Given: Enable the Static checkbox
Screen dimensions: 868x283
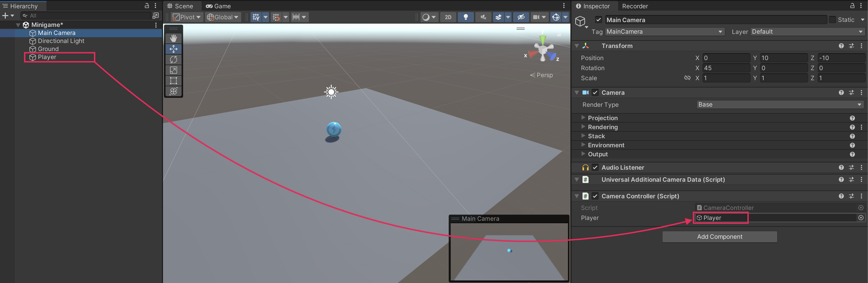Looking at the screenshot, I should (x=832, y=20).
